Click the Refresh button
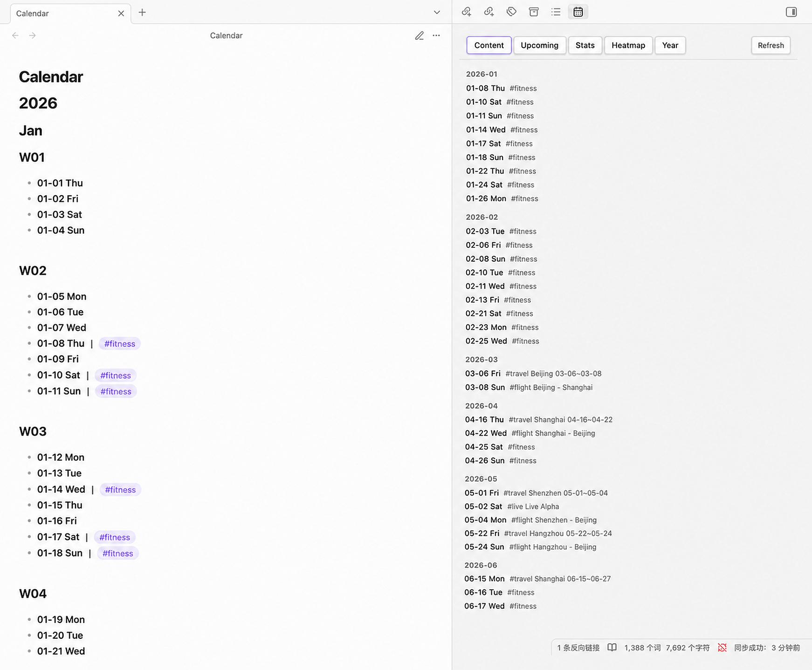This screenshot has width=812, height=670. point(771,45)
